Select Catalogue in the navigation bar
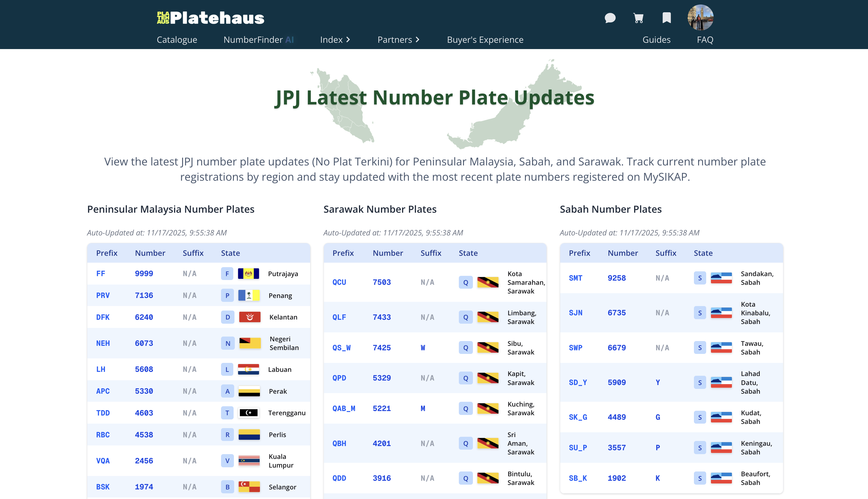 tap(177, 40)
